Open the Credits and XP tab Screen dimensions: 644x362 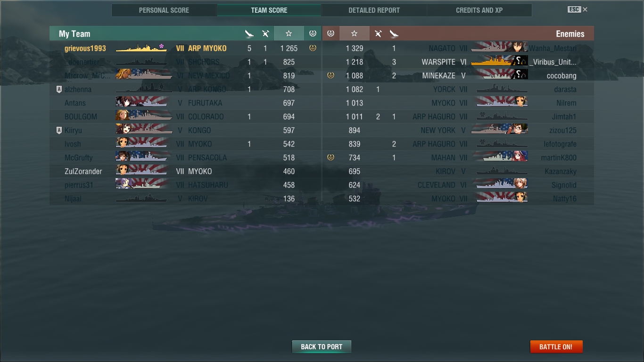point(479,10)
